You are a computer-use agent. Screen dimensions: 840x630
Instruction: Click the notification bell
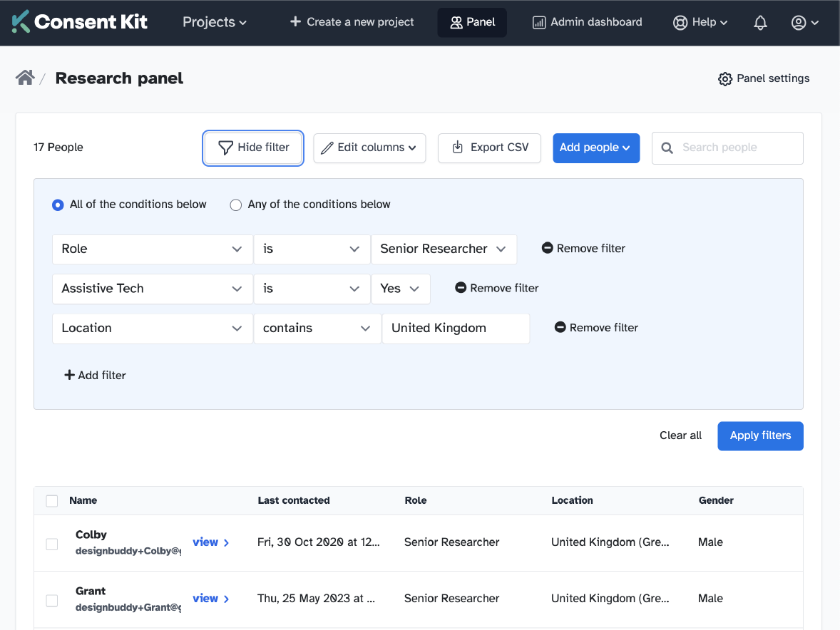(759, 22)
